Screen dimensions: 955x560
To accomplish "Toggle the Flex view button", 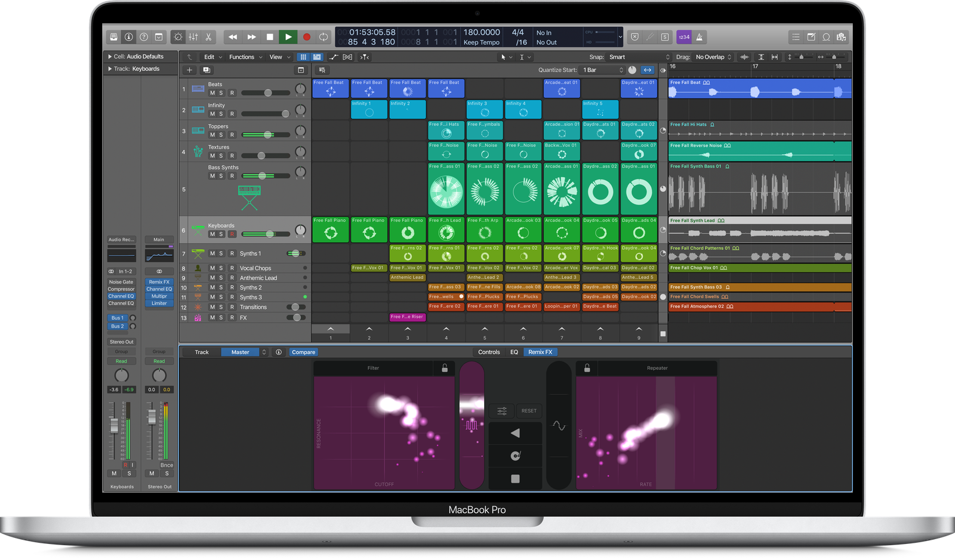I will (347, 57).
